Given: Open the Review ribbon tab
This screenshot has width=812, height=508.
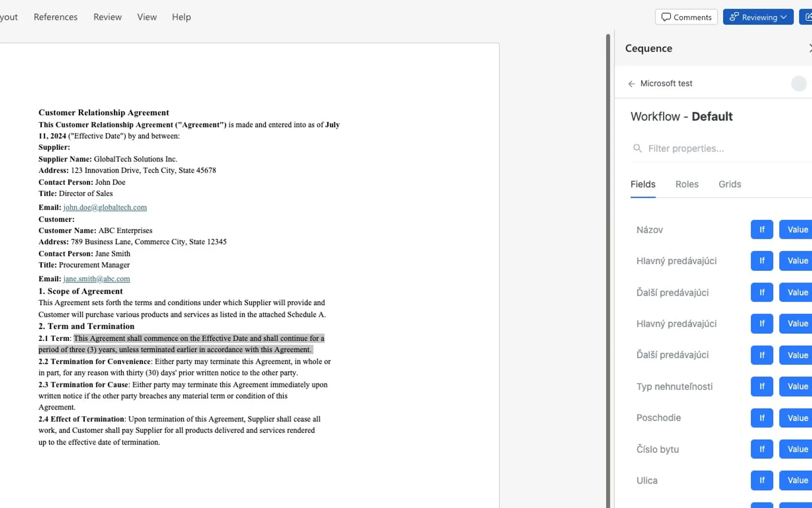Looking at the screenshot, I should tap(108, 17).
